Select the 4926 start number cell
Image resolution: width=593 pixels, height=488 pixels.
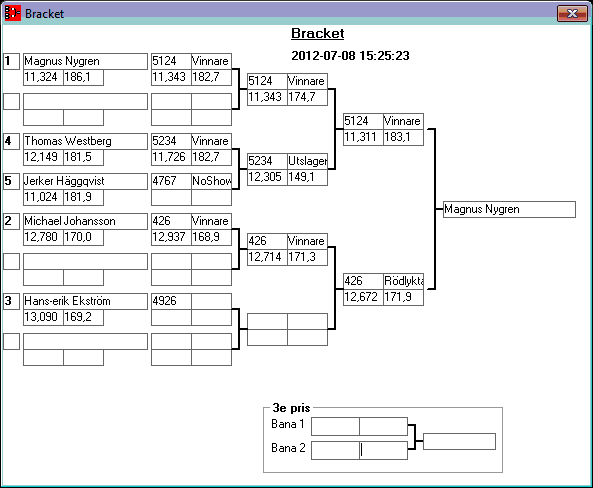click(171, 301)
